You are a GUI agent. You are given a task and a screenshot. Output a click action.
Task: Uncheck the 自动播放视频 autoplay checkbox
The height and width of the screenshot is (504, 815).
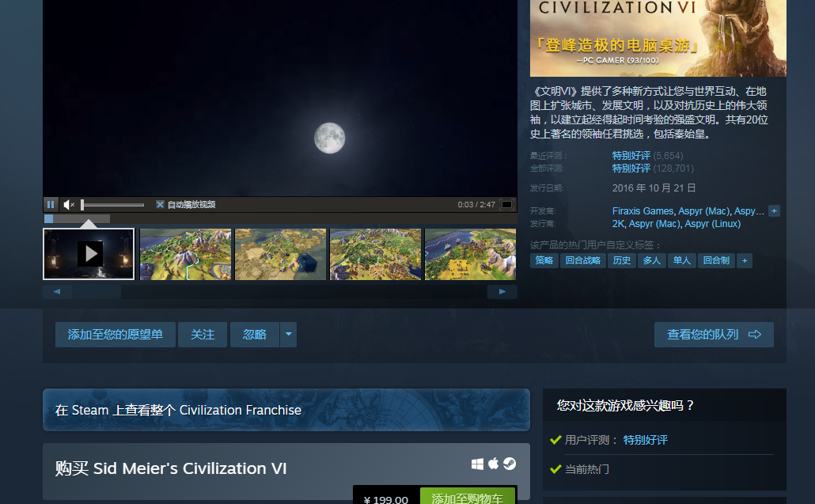[x=160, y=205]
